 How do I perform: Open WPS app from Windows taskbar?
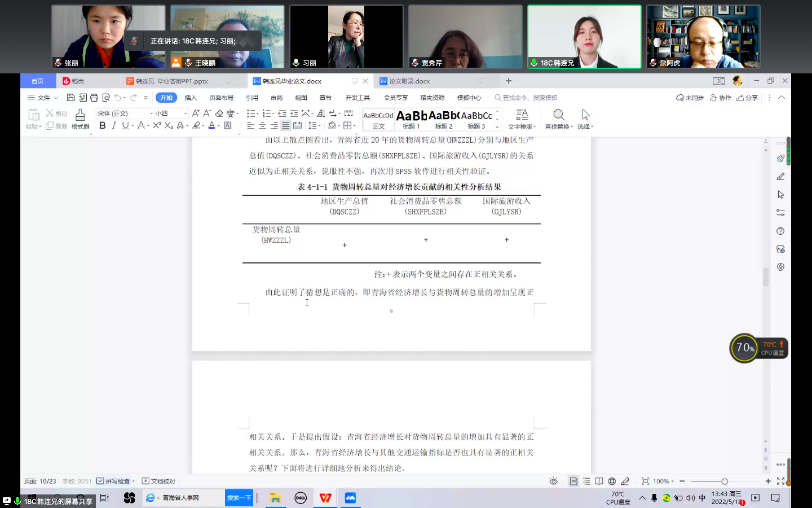point(325,498)
